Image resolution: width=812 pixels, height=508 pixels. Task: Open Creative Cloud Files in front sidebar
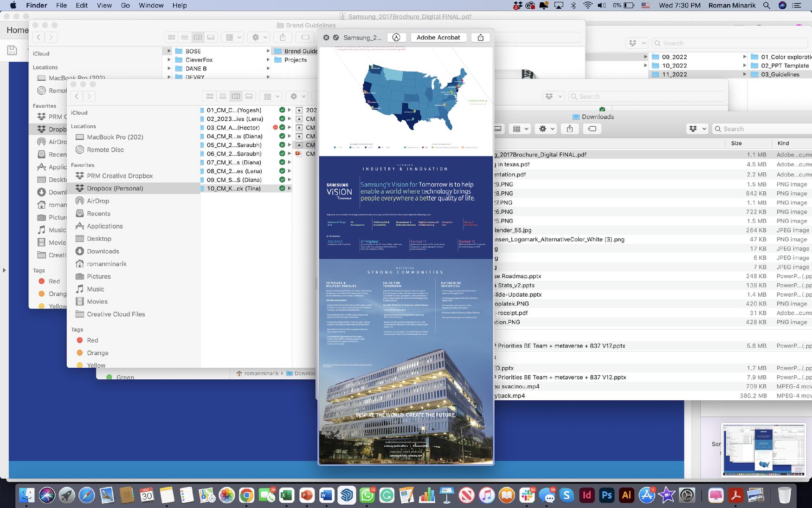click(x=134, y=314)
